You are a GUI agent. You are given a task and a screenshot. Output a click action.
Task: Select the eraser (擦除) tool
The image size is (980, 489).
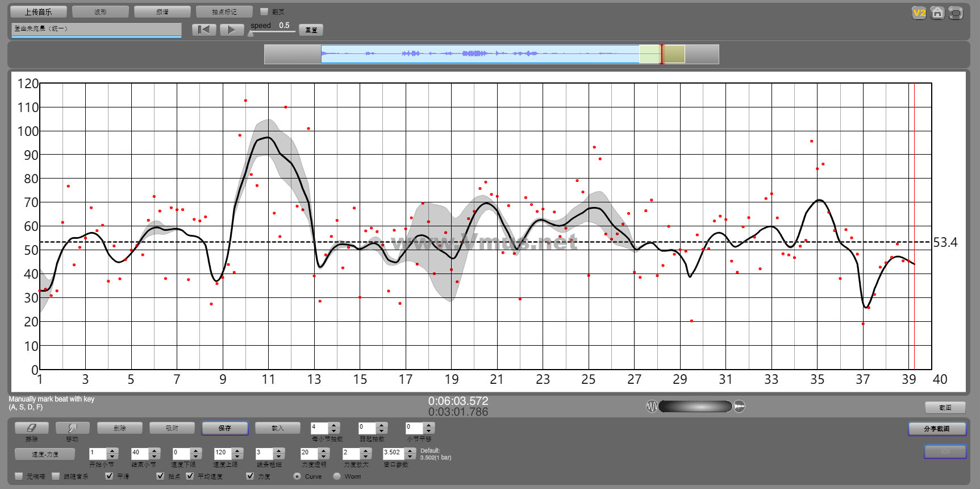32,428
